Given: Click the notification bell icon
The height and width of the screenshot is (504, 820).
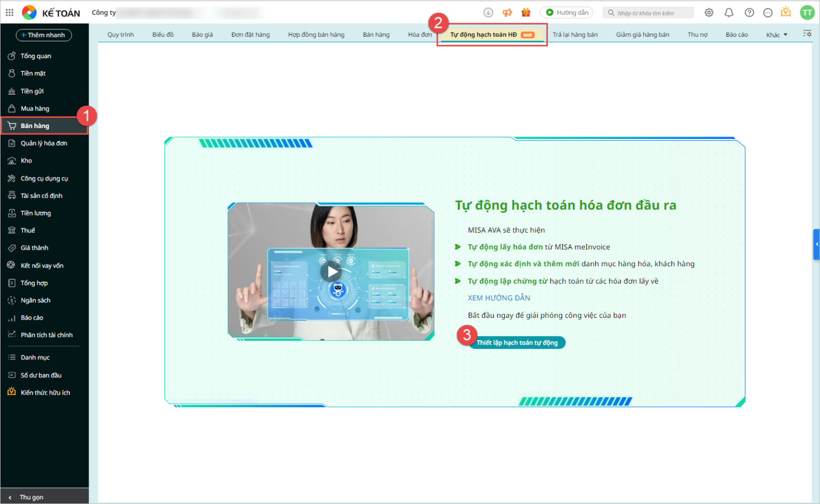Looking at the screenshot, I should click(729, 12).
